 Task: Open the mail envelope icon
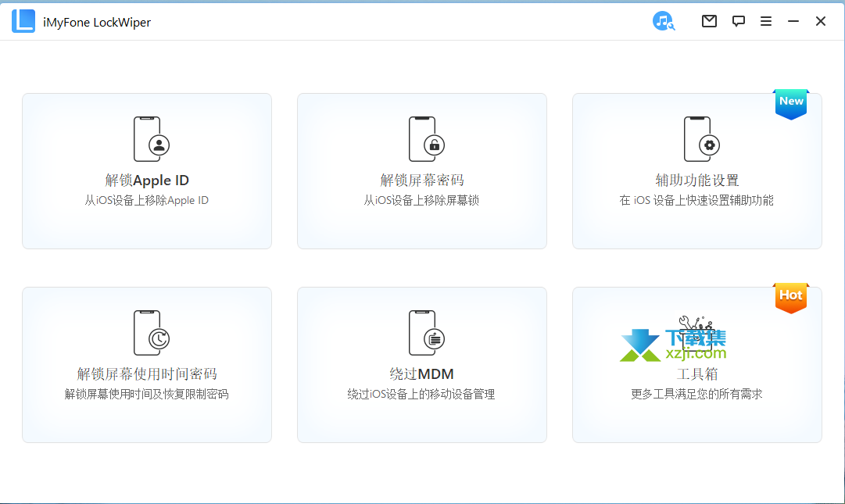709,21
